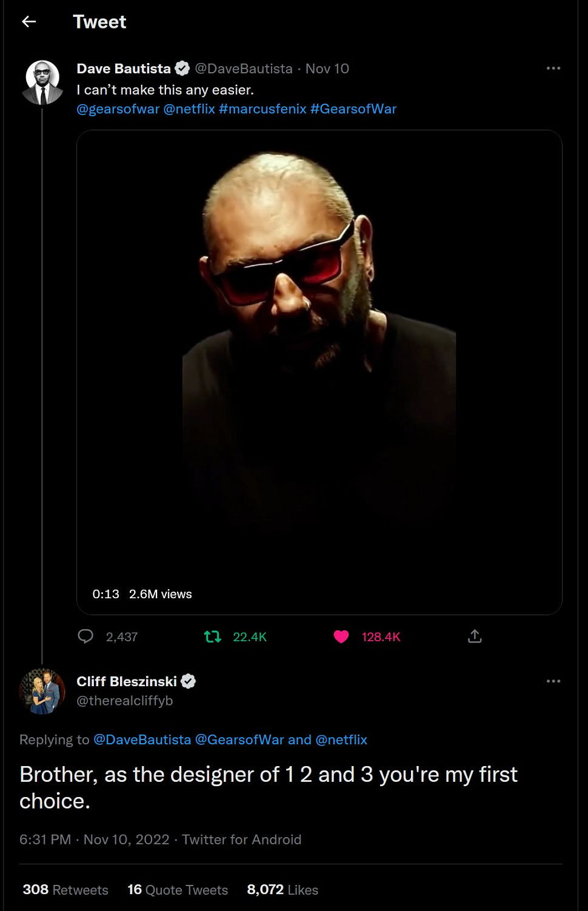This screenshot has height=911, width=588.
Task: Open more options on Cliff Bleszinski's reply
Action: (x=553, y=681)
